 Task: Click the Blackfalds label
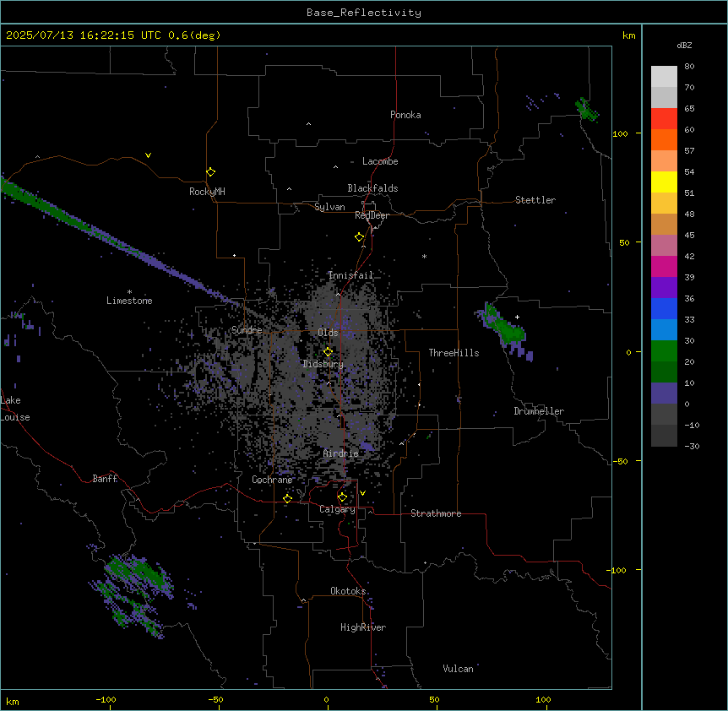(372, 188)
